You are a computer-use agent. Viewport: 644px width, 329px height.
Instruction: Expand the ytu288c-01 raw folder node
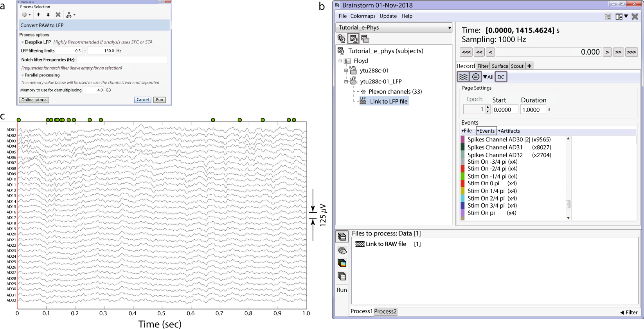tap(346, 71)
